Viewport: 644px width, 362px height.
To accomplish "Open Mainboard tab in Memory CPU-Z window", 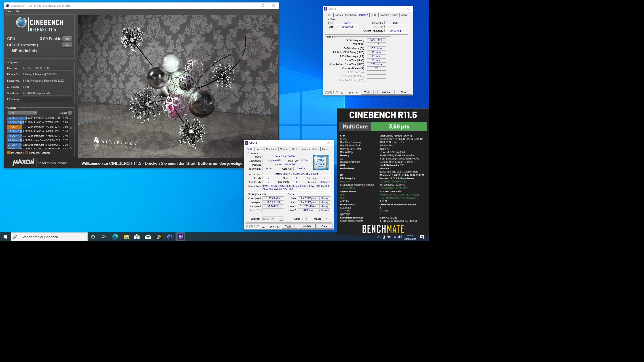I will coord(351,15).
